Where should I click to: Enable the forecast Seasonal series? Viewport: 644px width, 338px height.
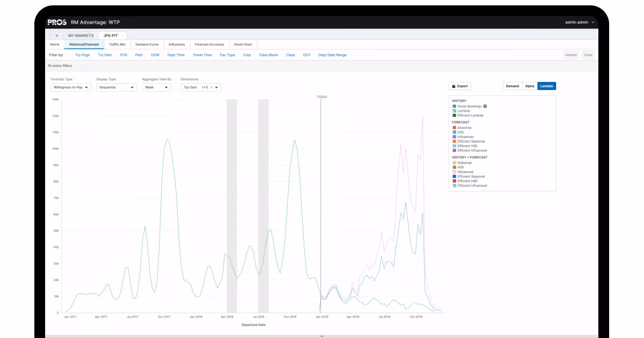point(454,128)
